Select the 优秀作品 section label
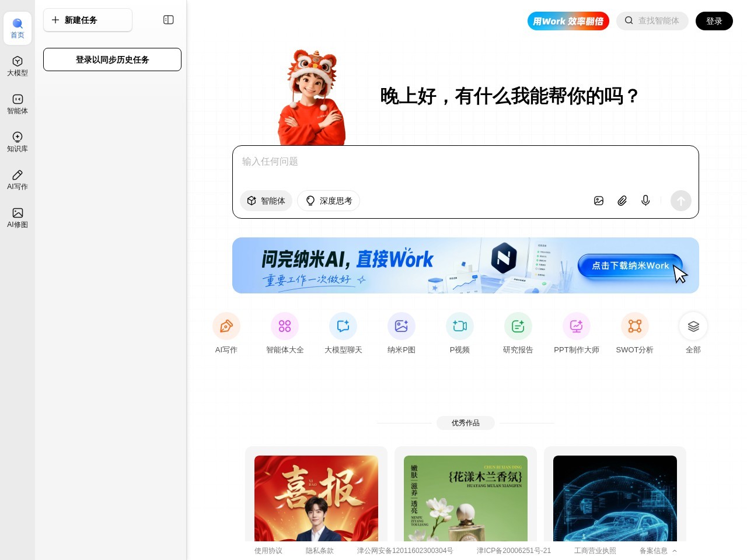This screenshot has height=560, width=747. [x=466, y=423]
